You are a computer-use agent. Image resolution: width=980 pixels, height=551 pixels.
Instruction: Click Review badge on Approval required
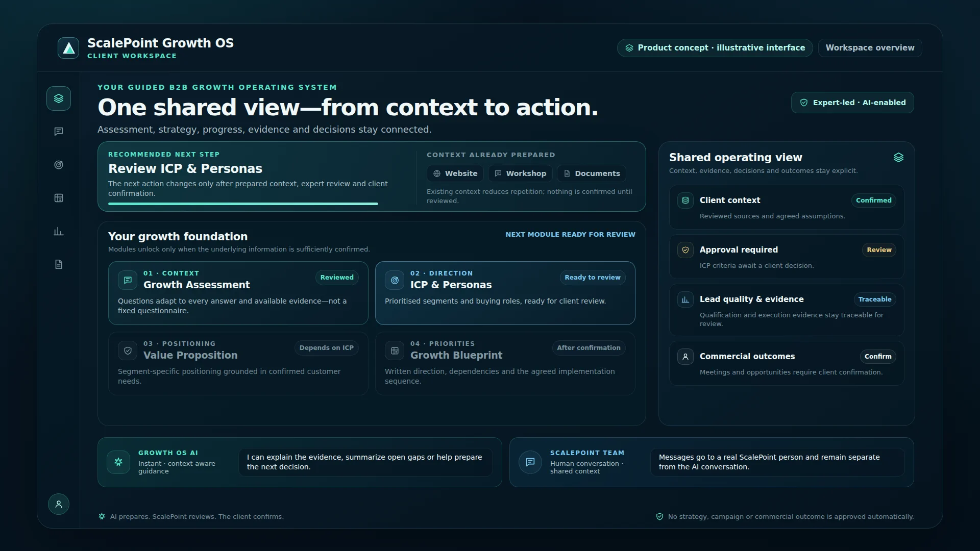click(x=879, y=250)
